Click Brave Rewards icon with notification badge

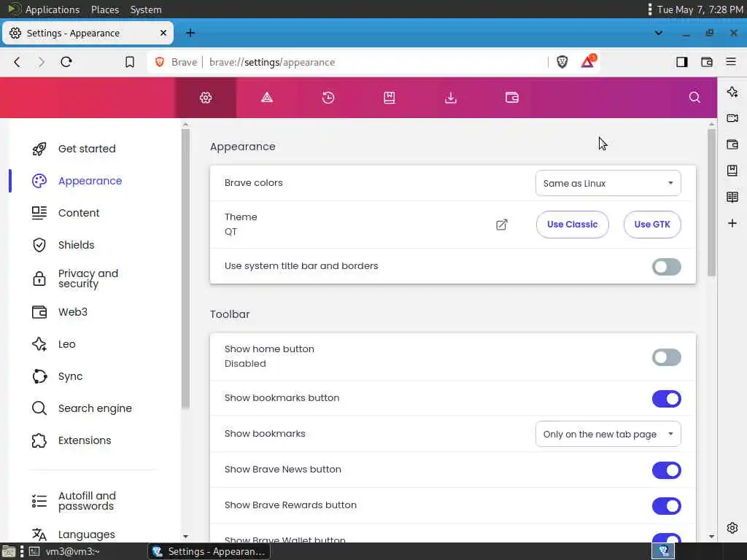(x=589, y=61)
